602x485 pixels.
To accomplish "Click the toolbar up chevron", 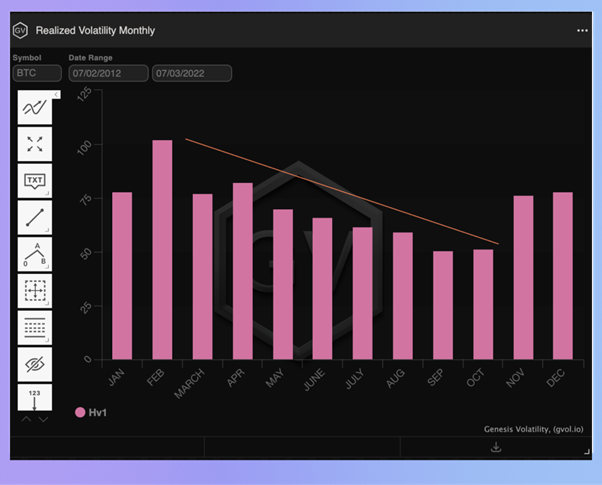I will pyautogui.click(x=26, y=419).
